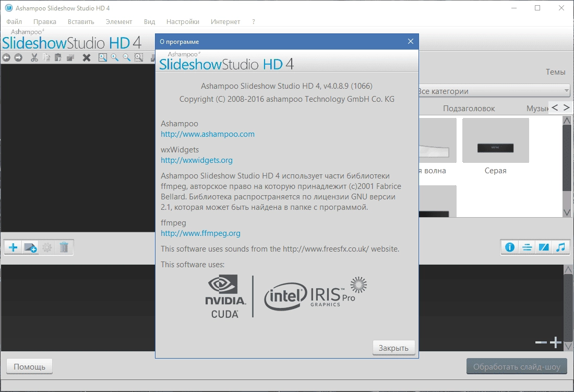Image resolution: width=574 pixels, height=392 pixels.
Task: Open the ? help menu
Action: [x=253, y=21]
